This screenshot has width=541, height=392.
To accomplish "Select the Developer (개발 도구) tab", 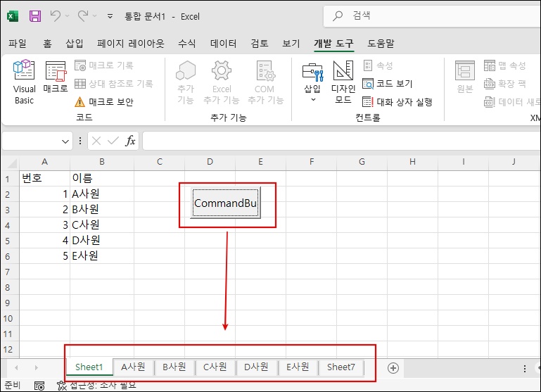I will [x=333, y=44].
